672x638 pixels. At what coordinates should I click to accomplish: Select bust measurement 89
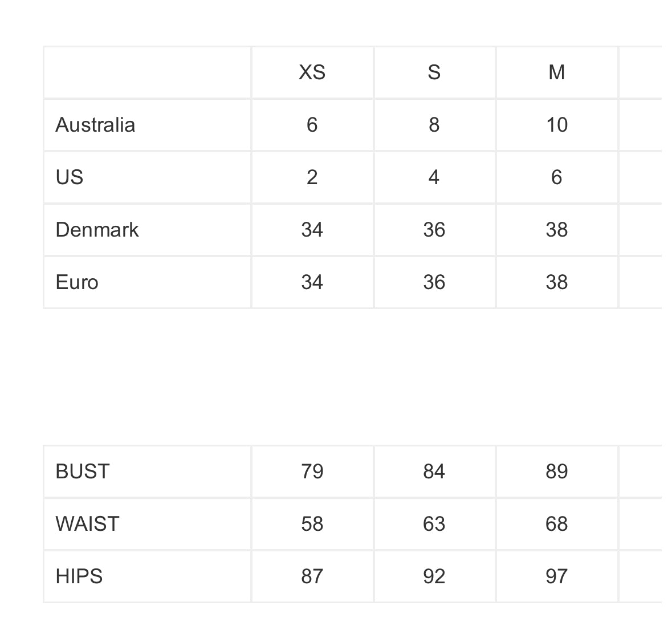(556, 472)
